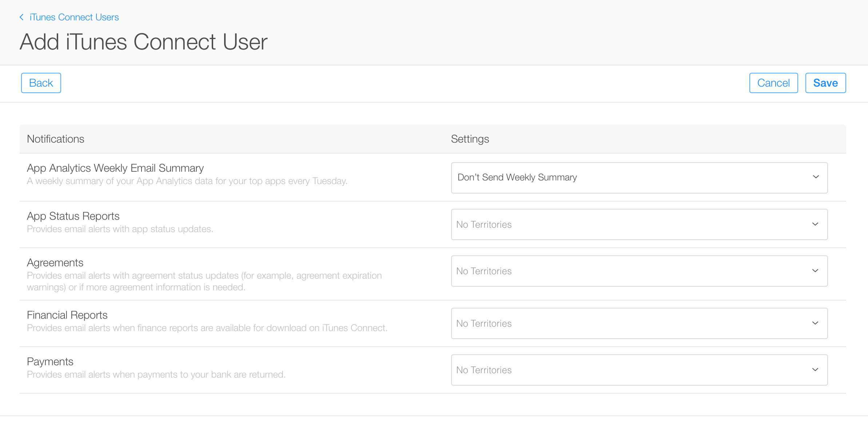Click the back chevron beside iTunes Connect Users

coord(22,17)
